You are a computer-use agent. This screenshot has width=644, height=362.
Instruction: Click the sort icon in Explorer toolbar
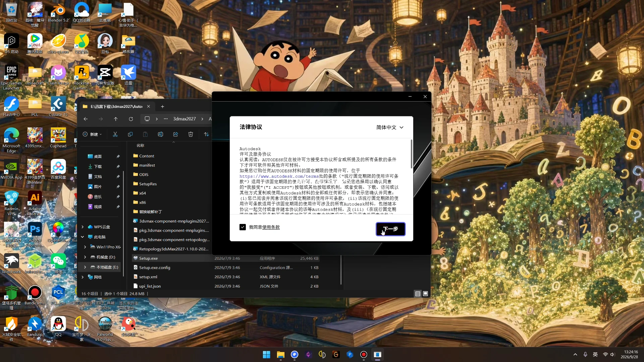point(206,134)
